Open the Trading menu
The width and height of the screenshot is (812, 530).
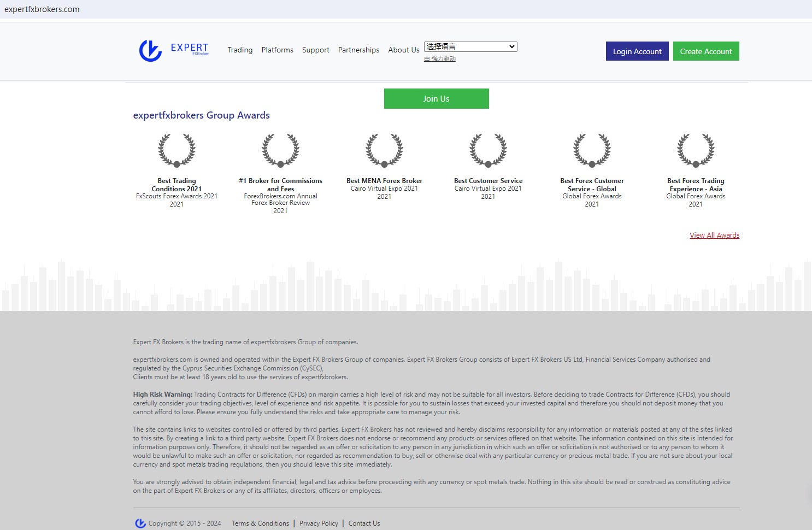[x=240, y=50]
